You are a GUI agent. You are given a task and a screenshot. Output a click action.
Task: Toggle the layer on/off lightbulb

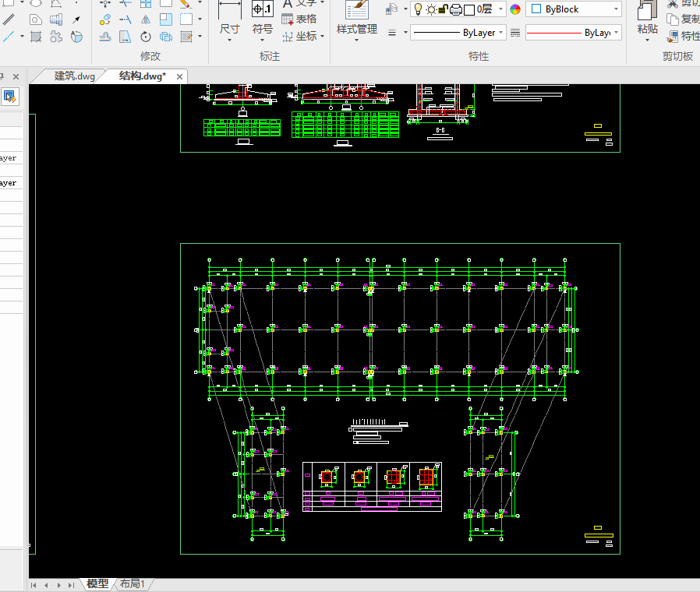pos(418,9)
